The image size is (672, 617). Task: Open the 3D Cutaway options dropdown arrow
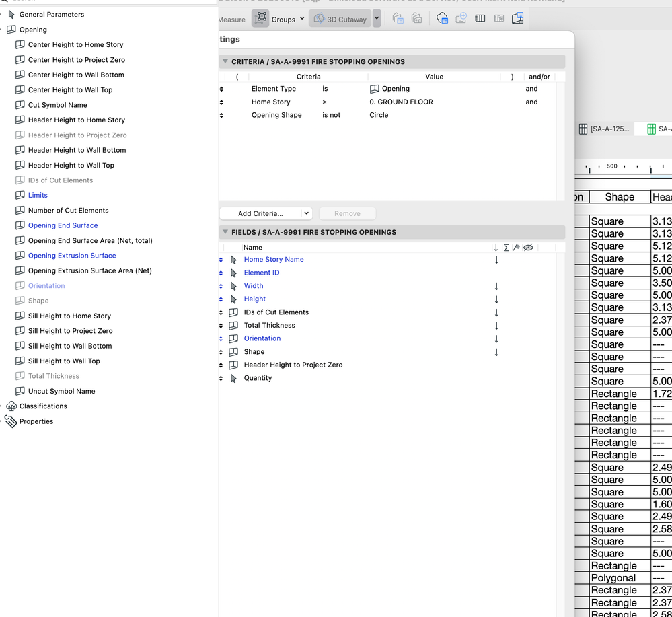377,18
